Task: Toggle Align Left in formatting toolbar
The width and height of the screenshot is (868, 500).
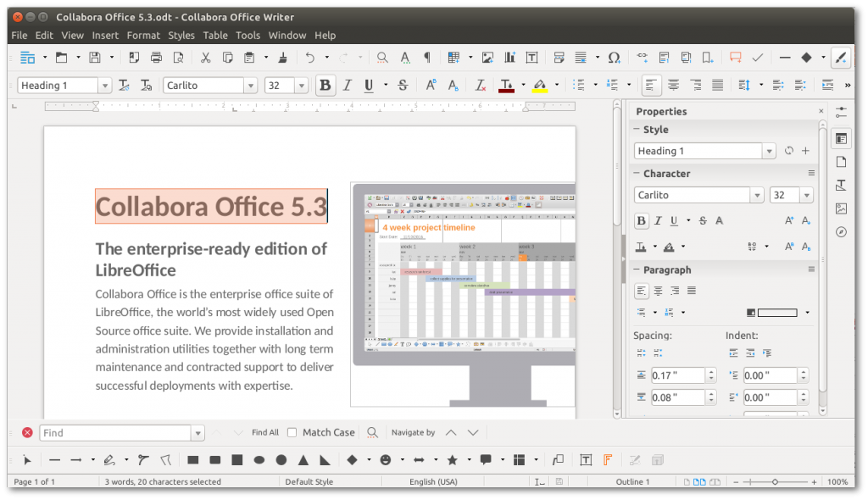Action: (651, 86)
